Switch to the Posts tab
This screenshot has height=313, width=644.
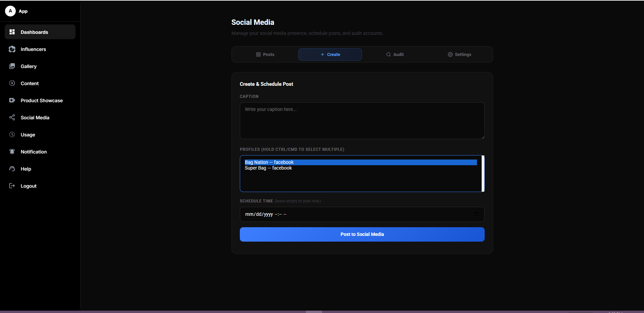(x=265, y=54)
